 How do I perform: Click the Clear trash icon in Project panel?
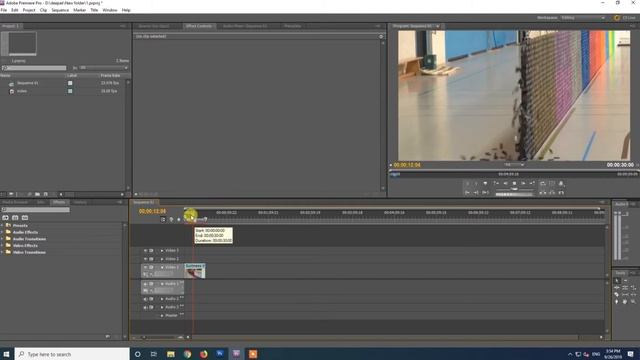point(53,194)
